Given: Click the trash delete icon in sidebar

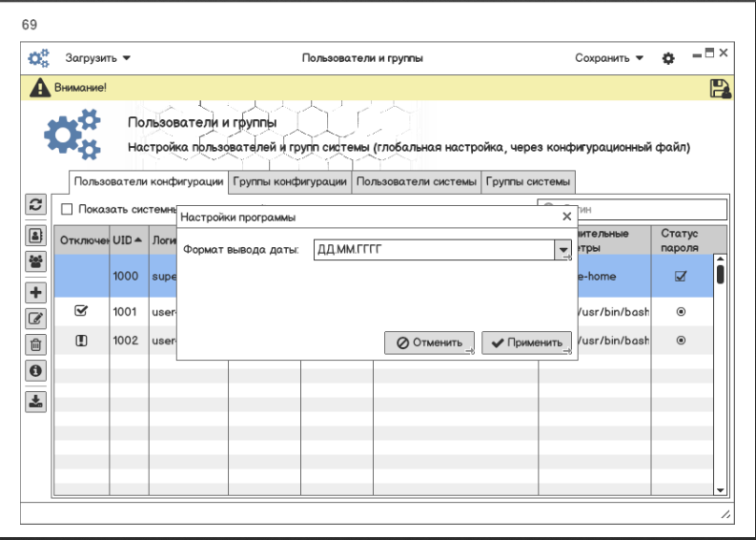Looking at the screenshot, I should tap(34, 345).
